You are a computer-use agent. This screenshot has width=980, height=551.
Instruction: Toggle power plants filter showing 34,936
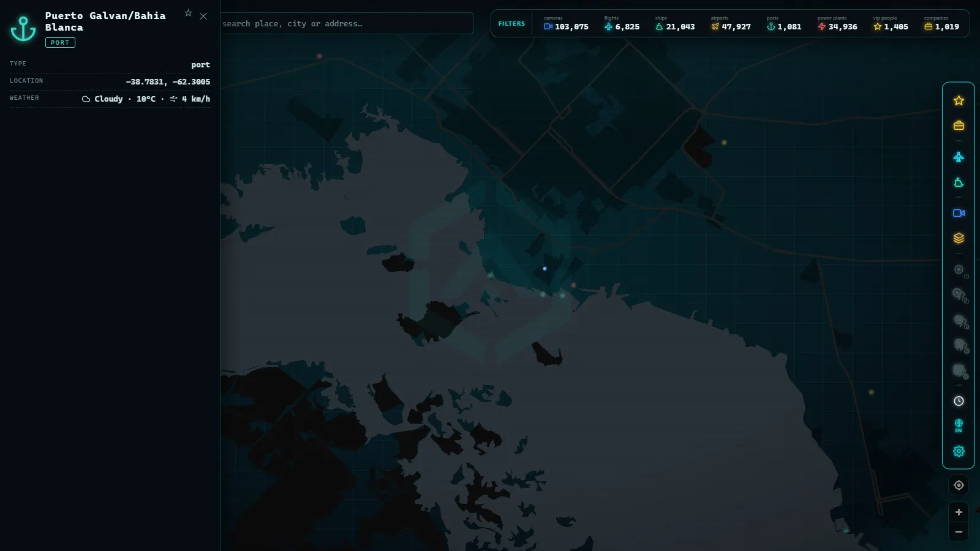837,23
